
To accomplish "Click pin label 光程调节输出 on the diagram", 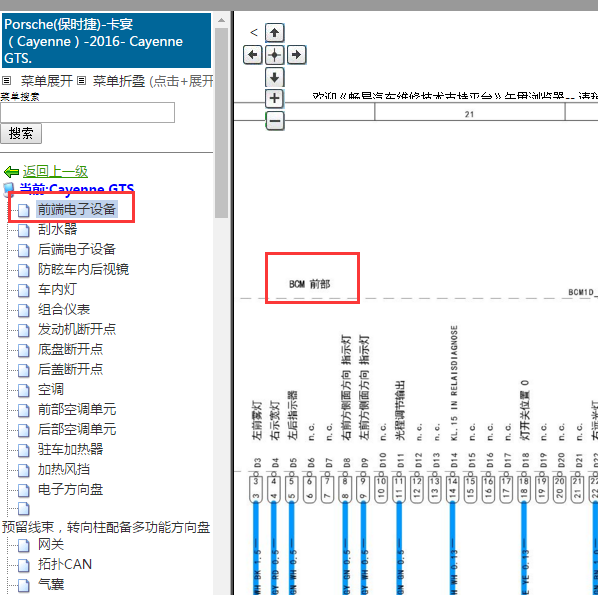I will click(399, 410).
